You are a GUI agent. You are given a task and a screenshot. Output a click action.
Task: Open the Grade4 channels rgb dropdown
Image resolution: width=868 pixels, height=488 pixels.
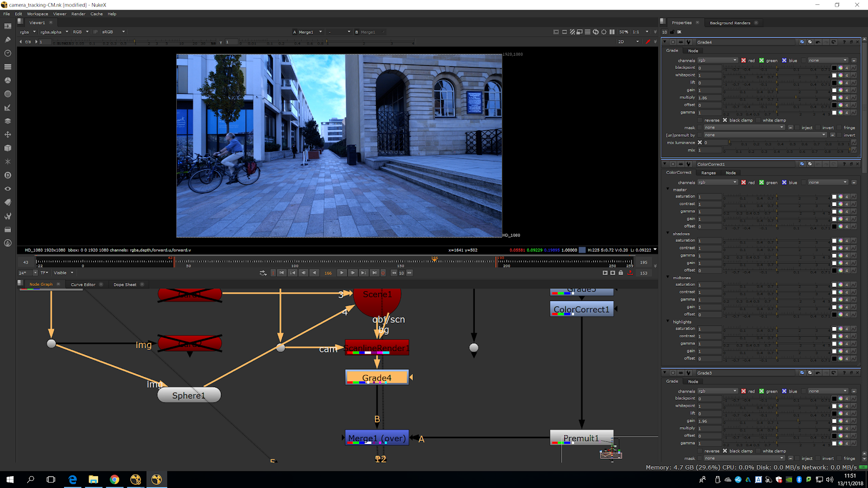(x=717, y=61)
